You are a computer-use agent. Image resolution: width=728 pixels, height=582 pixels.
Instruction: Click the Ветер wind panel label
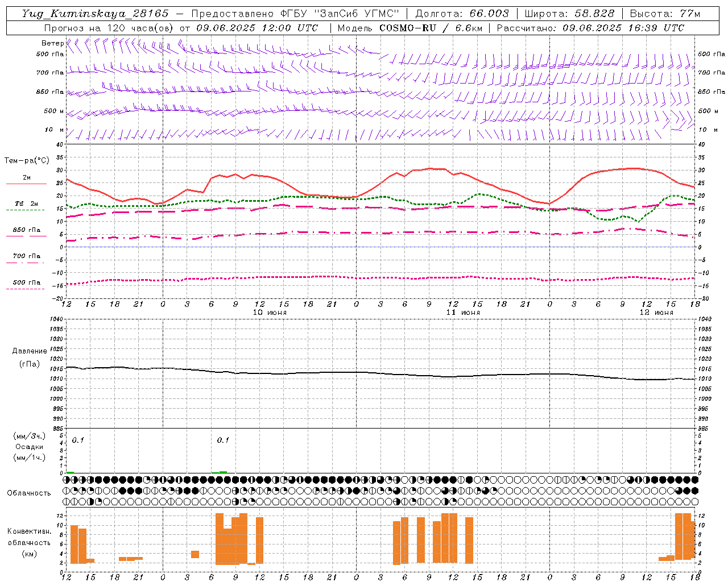pos(52,43)
